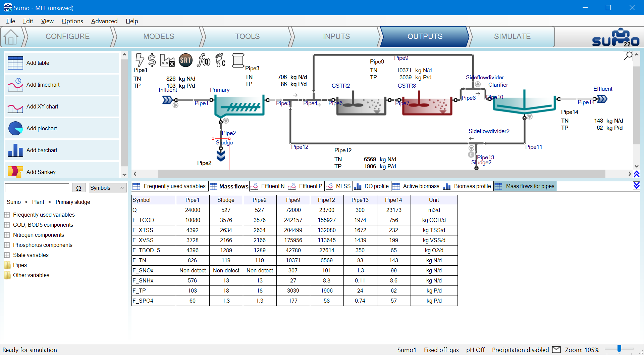The width and height of the screenshot is (644, 355).
Task: Click the magnifier icon on the plant diagram
Action: tap(628, 56)
